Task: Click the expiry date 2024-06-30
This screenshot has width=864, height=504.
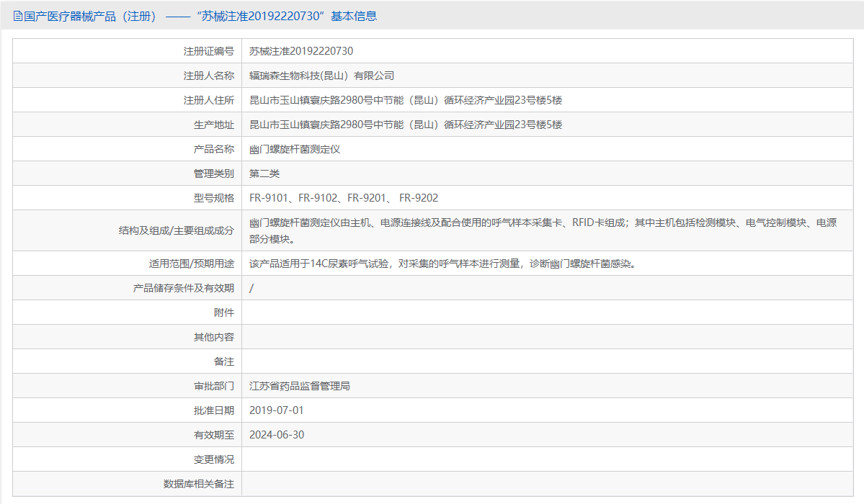Action: pos(278,435)
